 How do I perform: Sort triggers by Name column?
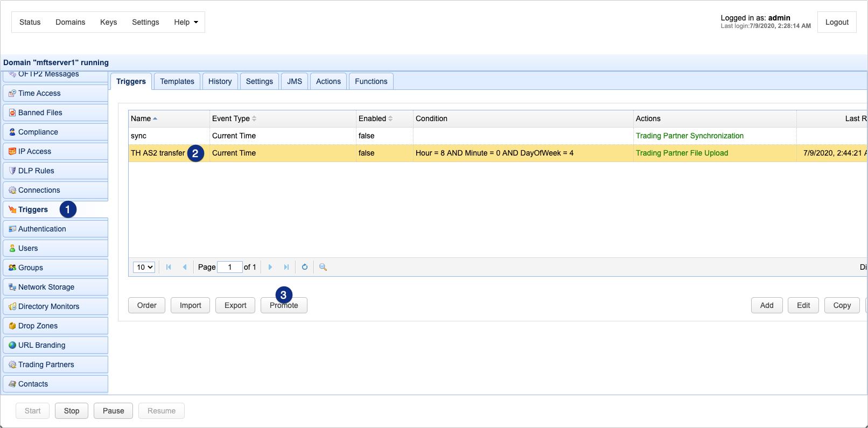click(x=169, y=118)
